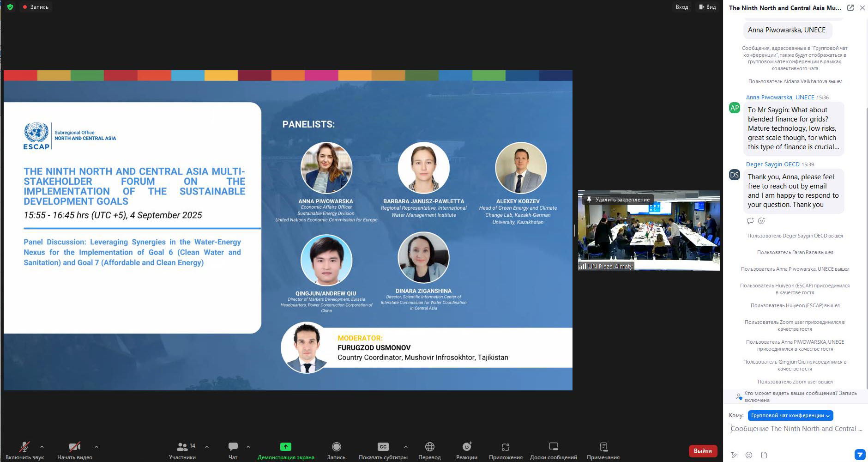Click the who-can-see-messages person icon
The width and height of the screenshot is (868, 462).
click(x=739, y=396)
